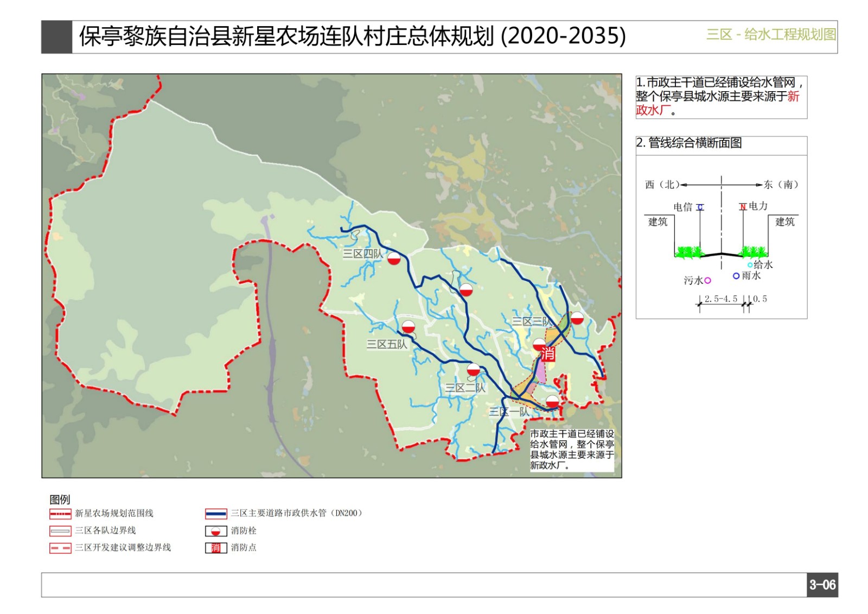Click the DN200 water supply pipe legend symbol
This screenshot has width=868, height=614.
pyautogui.click(x=215, y=514)
